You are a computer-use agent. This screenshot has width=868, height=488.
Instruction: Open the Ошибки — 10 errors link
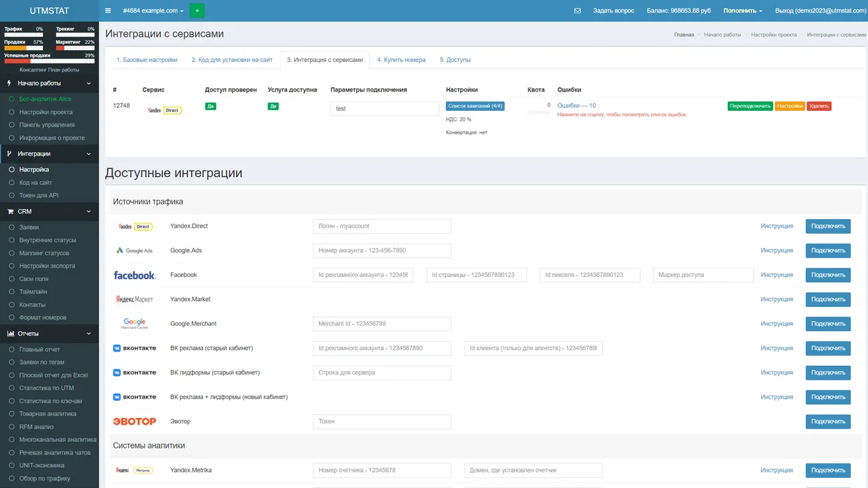(576, 105)
